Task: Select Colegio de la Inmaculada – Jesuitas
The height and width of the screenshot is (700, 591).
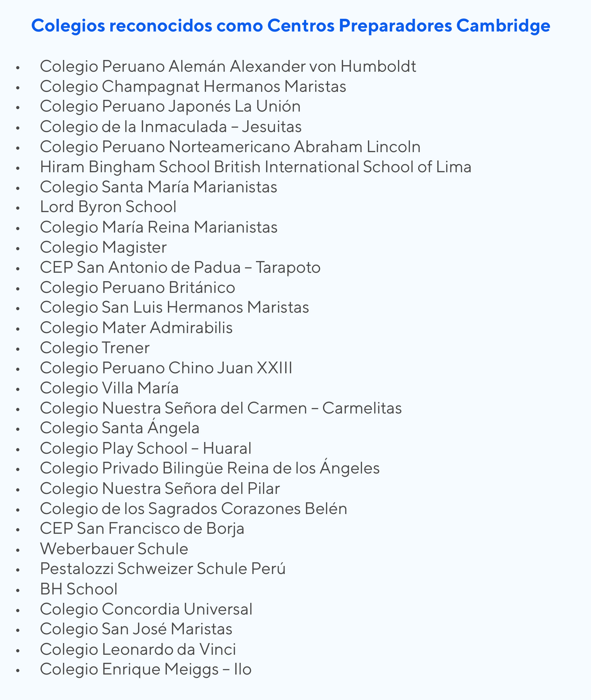Action: (x=171, y=127)
